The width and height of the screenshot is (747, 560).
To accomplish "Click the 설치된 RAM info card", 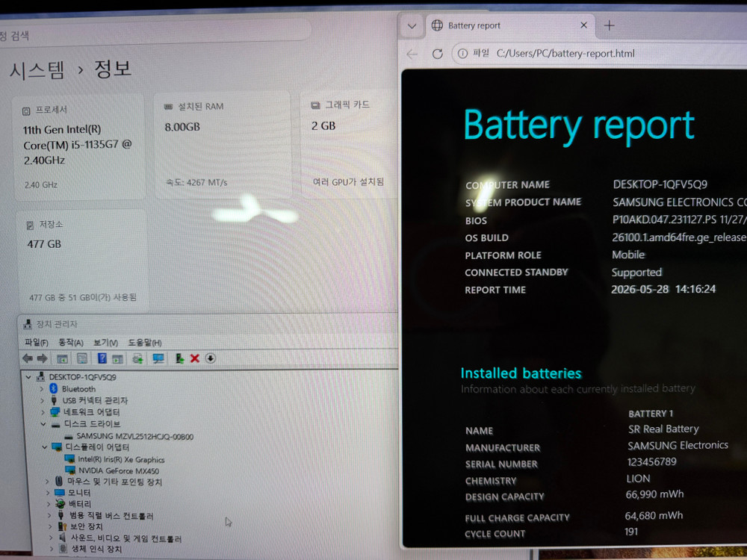I will tap(223, 145).
